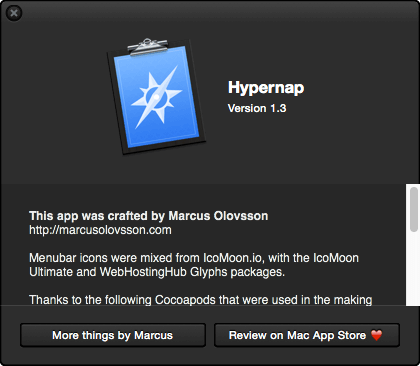The image size is (420, 366).
Task: Click the red heart emoji icon
Action: tap(376, 335)
